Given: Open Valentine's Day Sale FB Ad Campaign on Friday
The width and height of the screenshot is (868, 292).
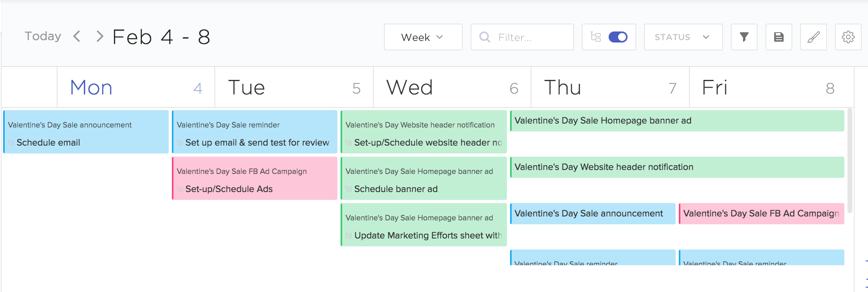Looking at the screenshot, I should tap(762, 213).
